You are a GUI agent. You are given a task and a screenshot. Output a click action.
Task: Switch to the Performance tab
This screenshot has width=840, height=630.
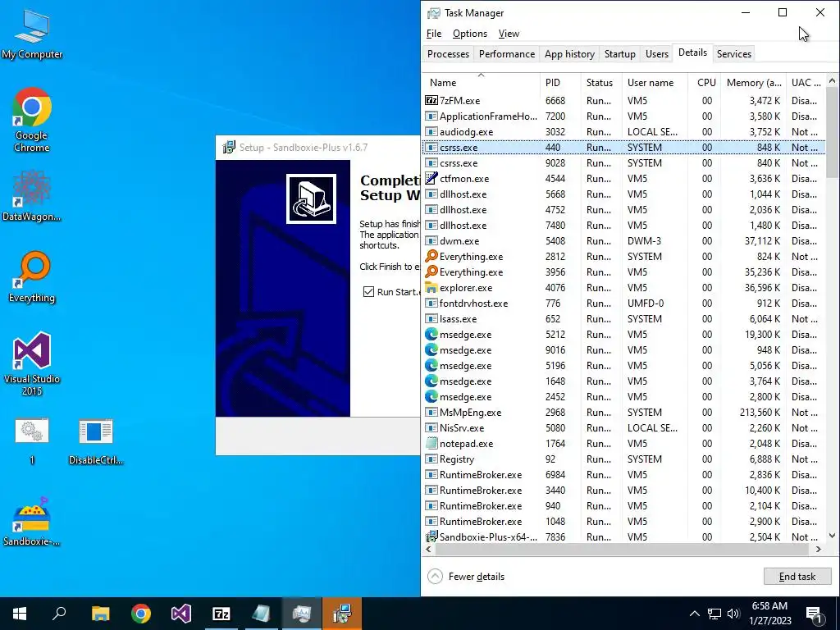[x=507, y=53]
